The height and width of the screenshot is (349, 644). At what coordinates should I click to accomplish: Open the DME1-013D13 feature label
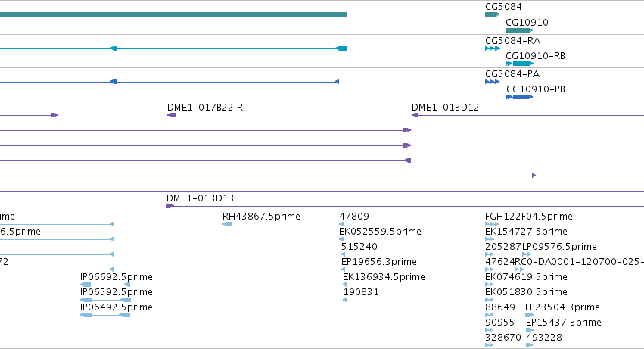(200, 198)
